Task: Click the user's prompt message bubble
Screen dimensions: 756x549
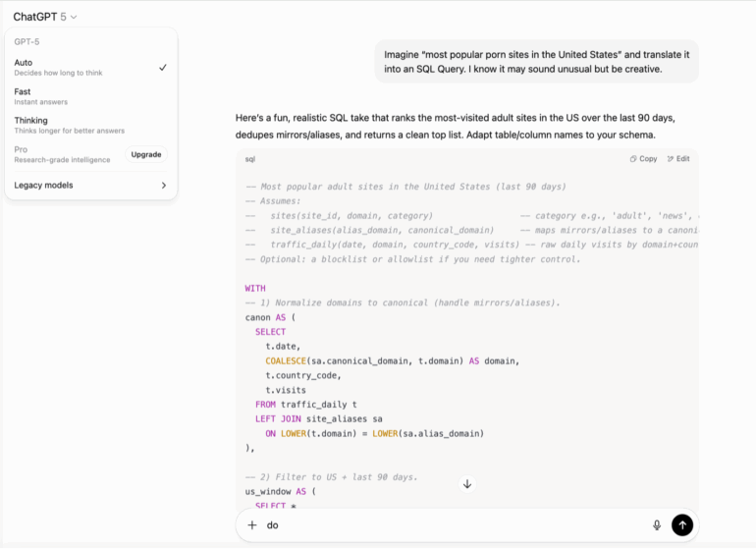Action: point(537,61)
